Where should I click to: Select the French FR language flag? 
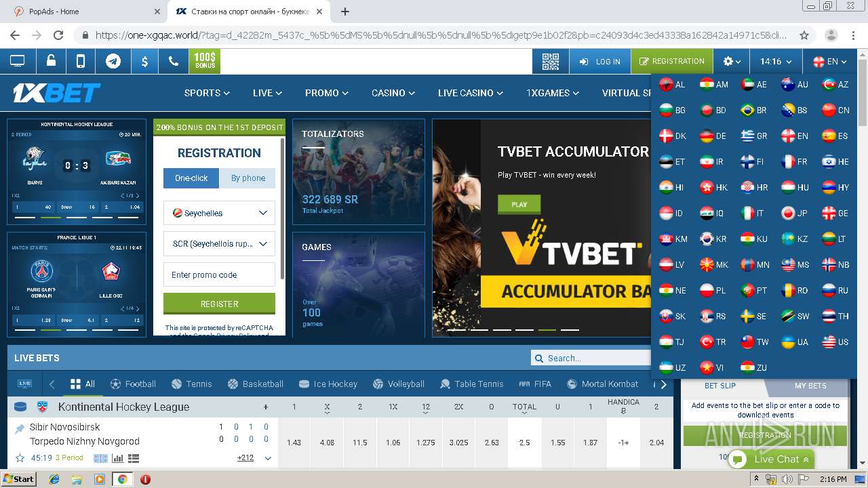point(794,162)
